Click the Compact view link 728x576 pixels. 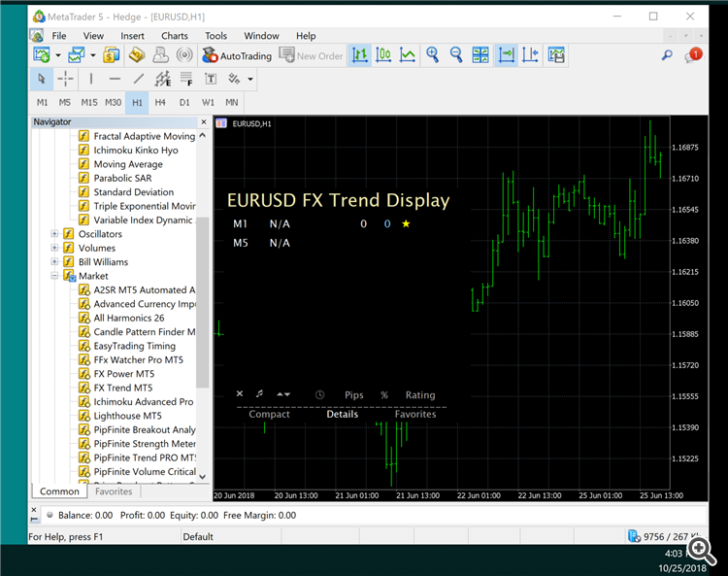click(x=269, y=415)
